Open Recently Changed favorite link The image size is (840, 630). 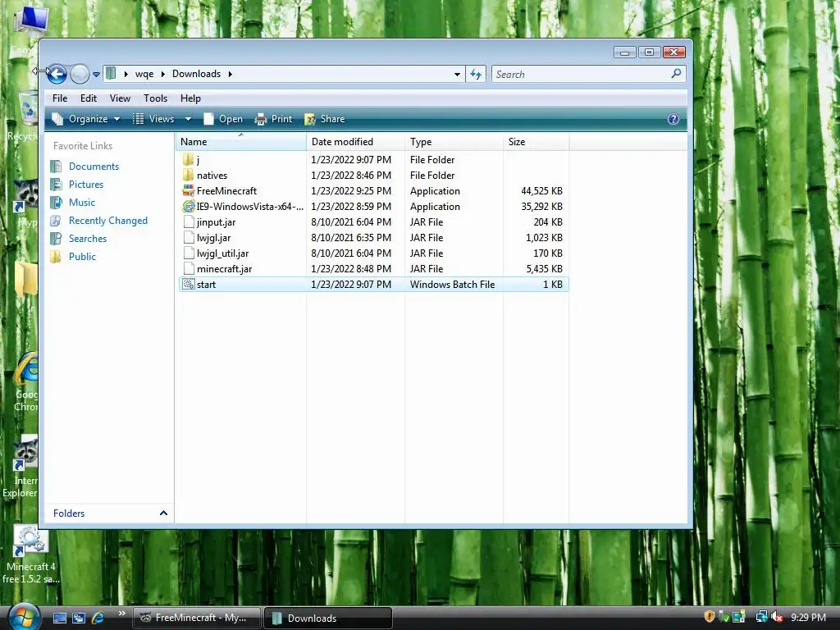coord(107,221)
